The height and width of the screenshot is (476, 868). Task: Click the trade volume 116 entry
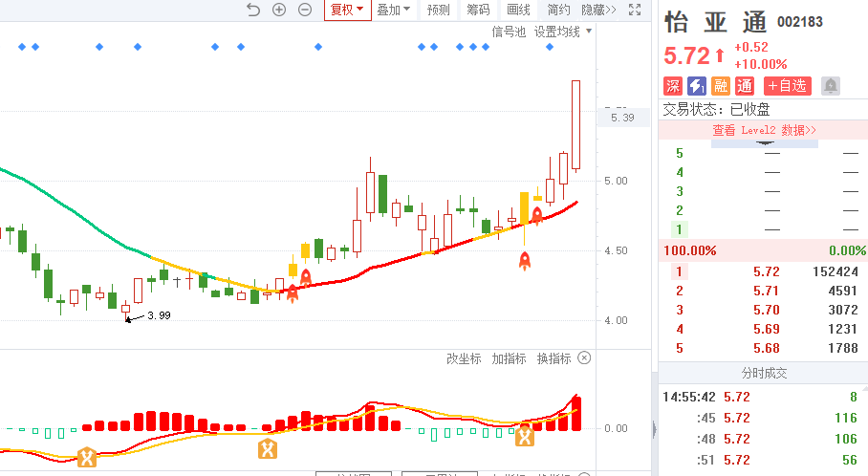[846, 418]
